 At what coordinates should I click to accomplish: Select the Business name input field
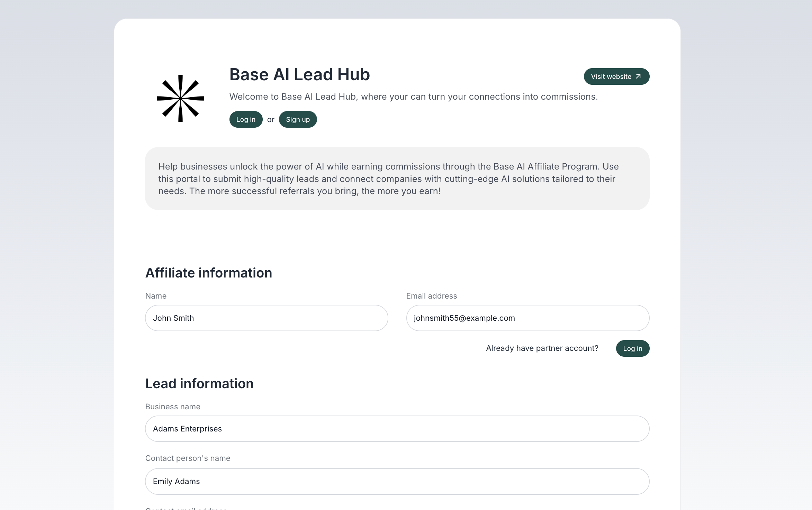397,429
